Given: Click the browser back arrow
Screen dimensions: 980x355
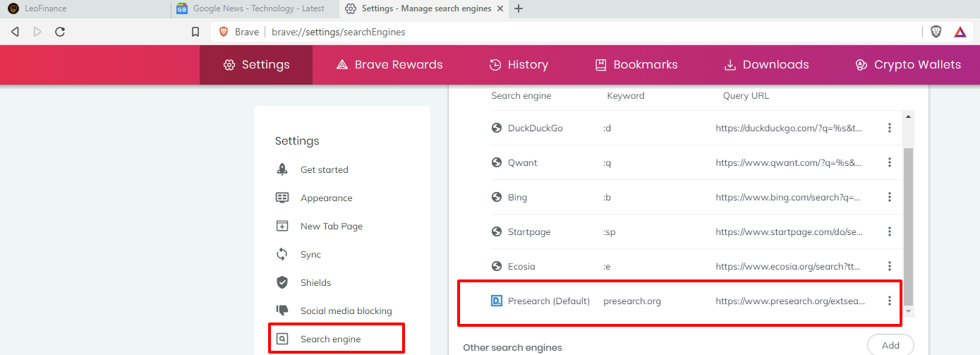Looking at the screenshot, I should 15,32.
